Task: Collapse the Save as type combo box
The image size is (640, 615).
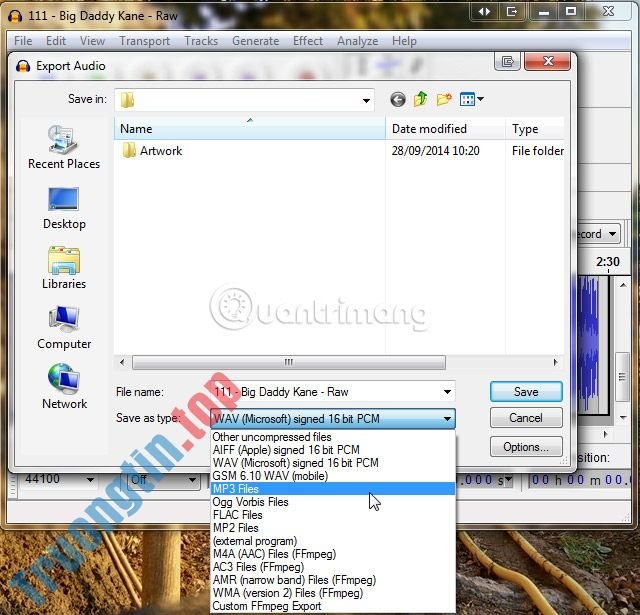Action: [x=447, y=419]
